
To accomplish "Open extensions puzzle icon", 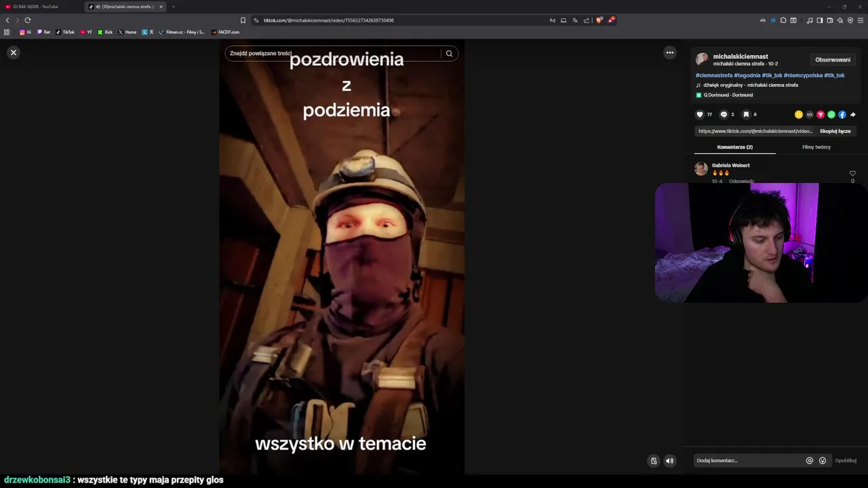I will tap(783, 20).
